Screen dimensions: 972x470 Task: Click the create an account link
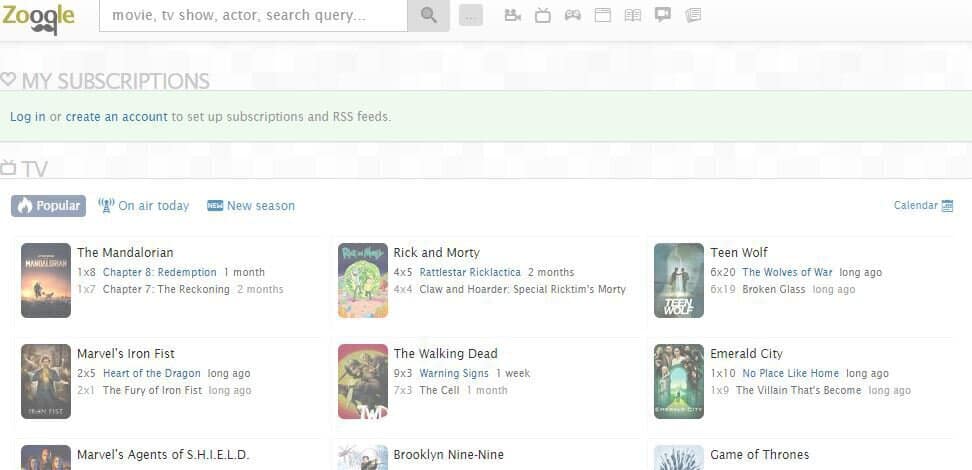(x=117, y=117)
